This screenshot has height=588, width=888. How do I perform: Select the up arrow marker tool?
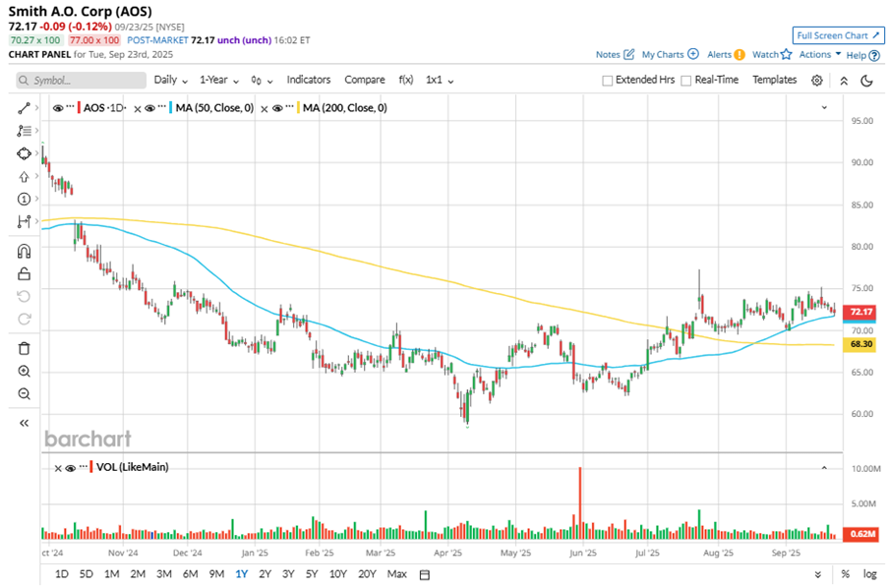tap(24, 177)
